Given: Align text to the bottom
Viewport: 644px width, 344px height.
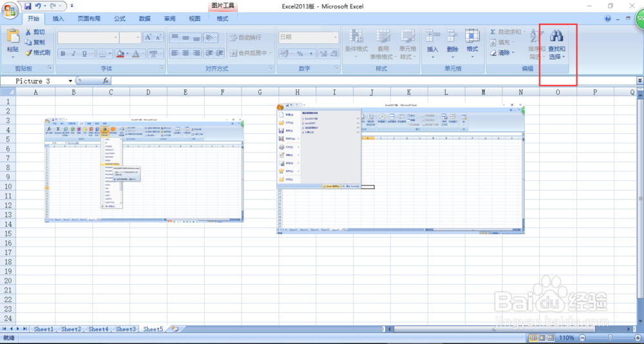Looking at the screenshot, I should click(x=196, y=37).
